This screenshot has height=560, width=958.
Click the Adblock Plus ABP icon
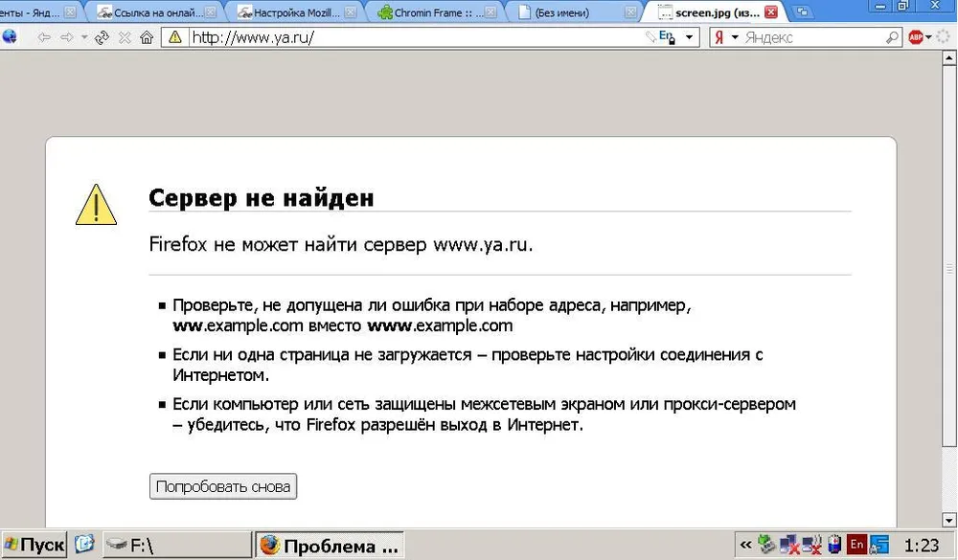916,38
